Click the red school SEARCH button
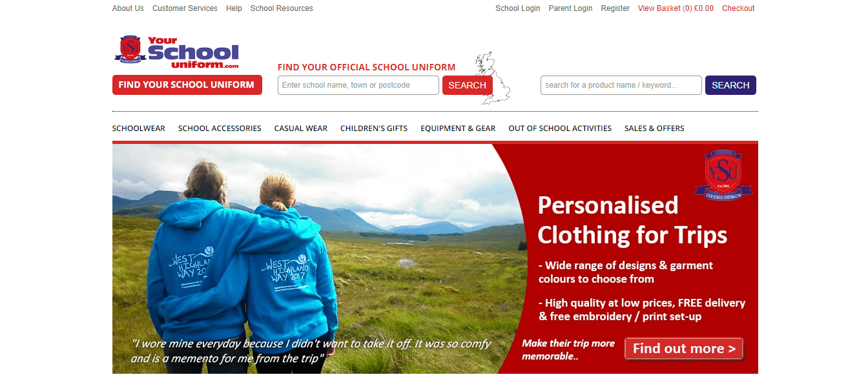 (467, 85)
